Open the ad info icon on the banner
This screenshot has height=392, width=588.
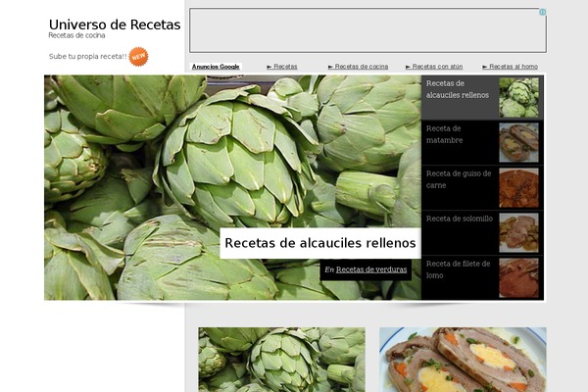click(542, 12)
